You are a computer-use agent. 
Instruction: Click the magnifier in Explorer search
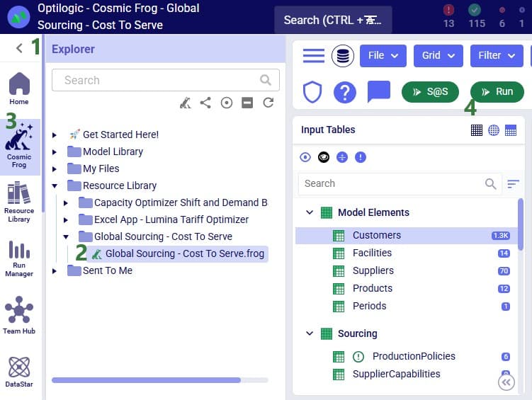click(x=266, y=80)
